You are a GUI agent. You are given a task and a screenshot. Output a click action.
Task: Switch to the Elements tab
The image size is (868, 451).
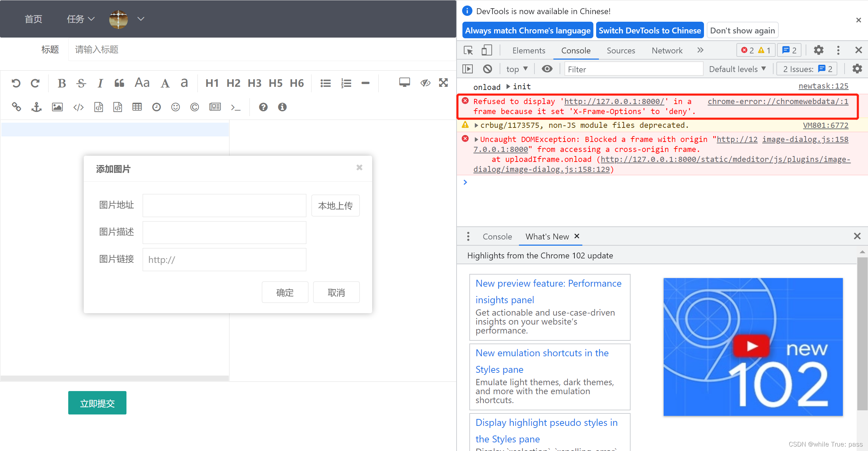point(529,51)
